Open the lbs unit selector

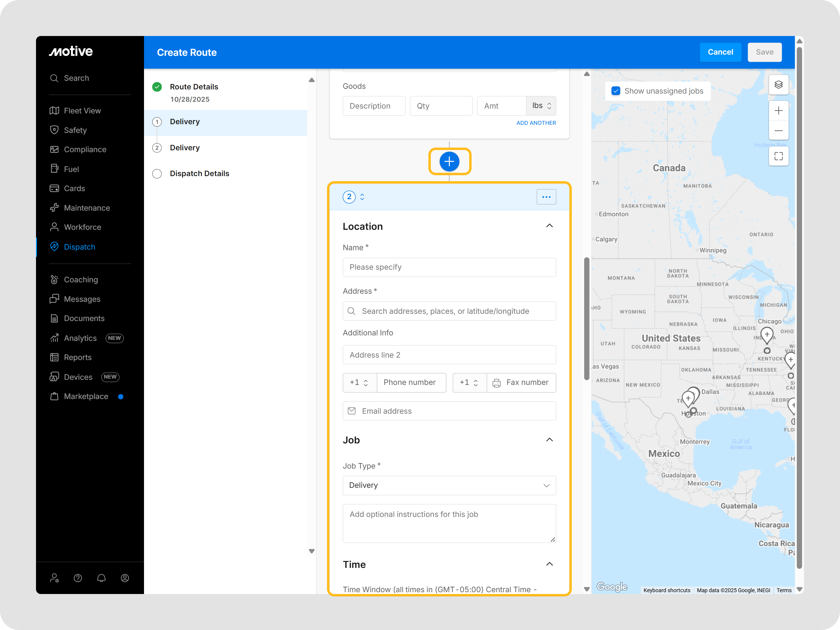541,106
